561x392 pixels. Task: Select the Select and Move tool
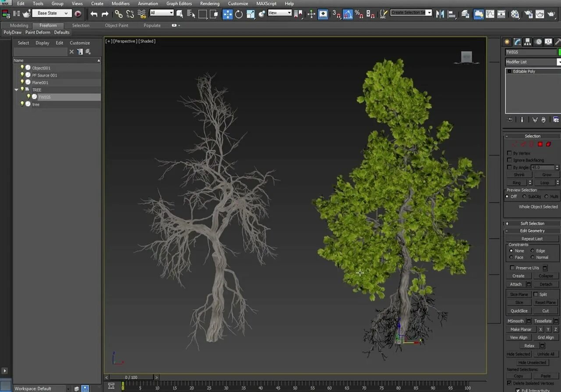point(227,14)
